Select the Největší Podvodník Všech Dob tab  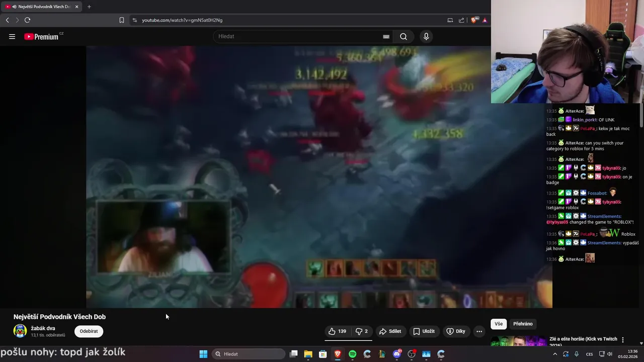[42, 7]
